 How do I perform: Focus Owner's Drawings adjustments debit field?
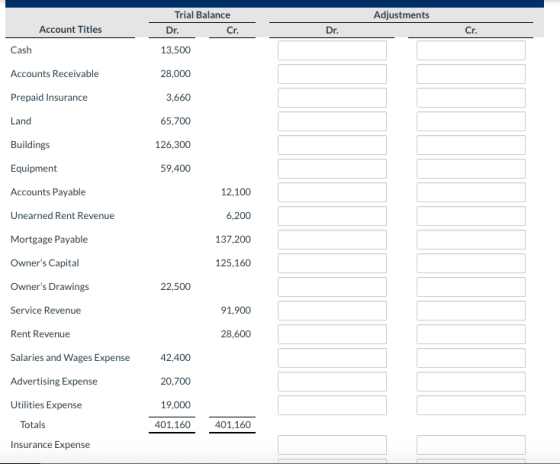[x=332, y=287]
